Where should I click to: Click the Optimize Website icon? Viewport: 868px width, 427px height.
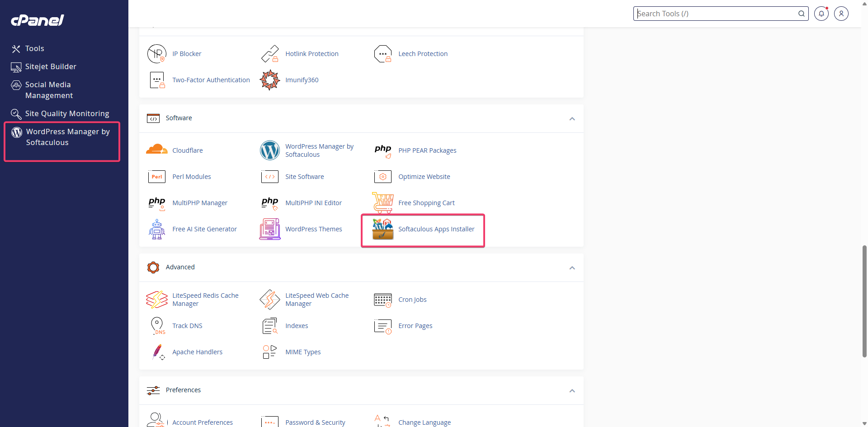tap(383, 177)
